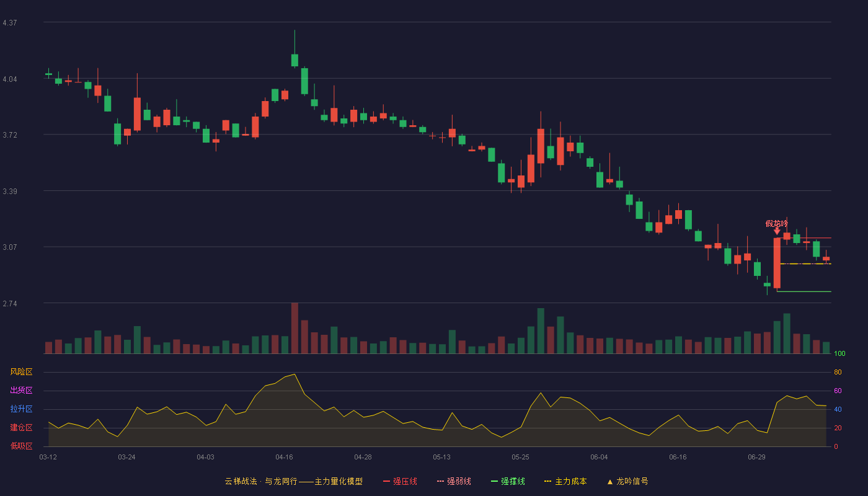Click the 龙吟信号 triangle legend icon
Screen dimensions: 868x496
610,482
